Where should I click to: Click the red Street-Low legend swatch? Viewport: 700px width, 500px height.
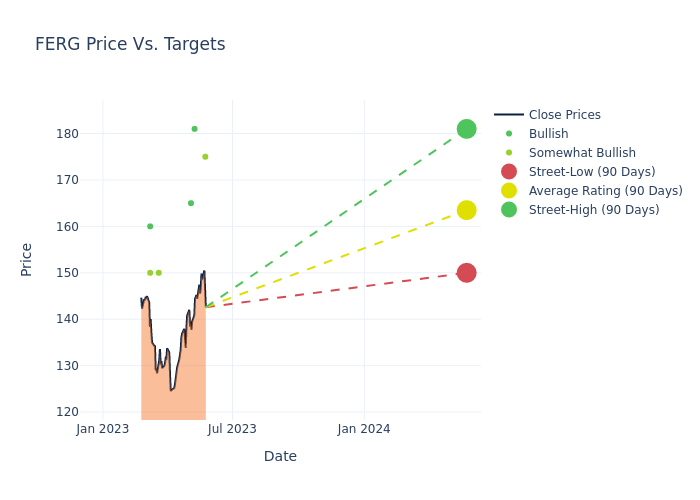click(509, 172)
